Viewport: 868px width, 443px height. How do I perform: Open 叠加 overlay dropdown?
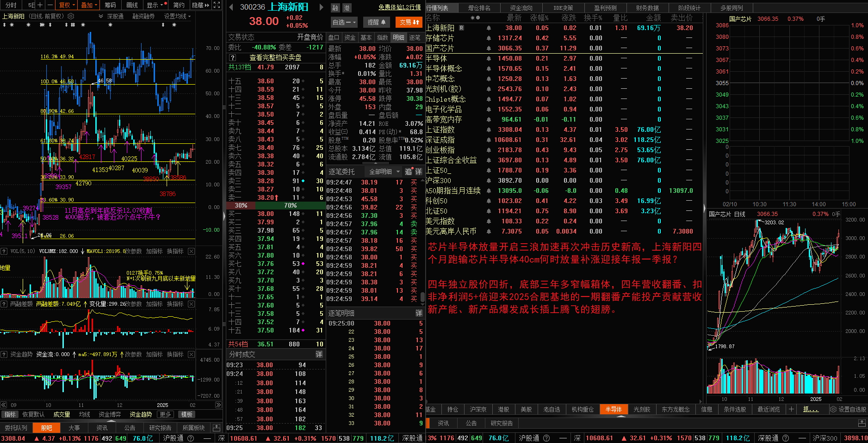(x=88, y=5)
